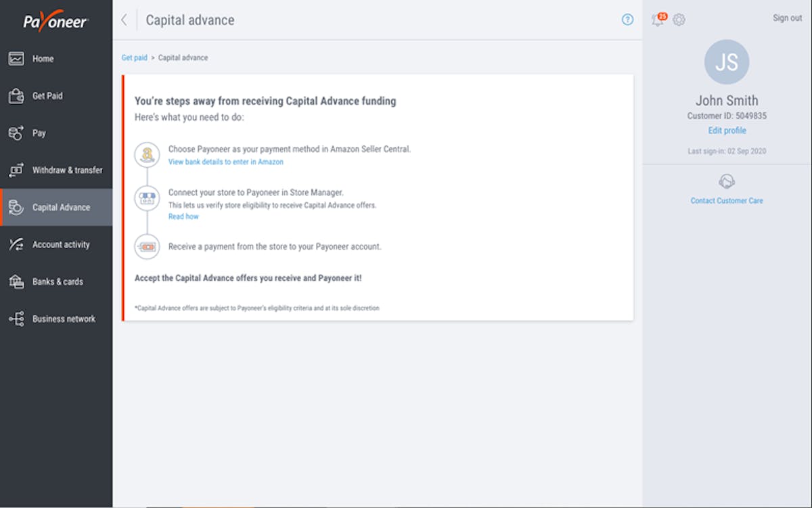Click the Customer ID: 5049835 text
This screenshot has width=812, height=508.
point(727,116)
